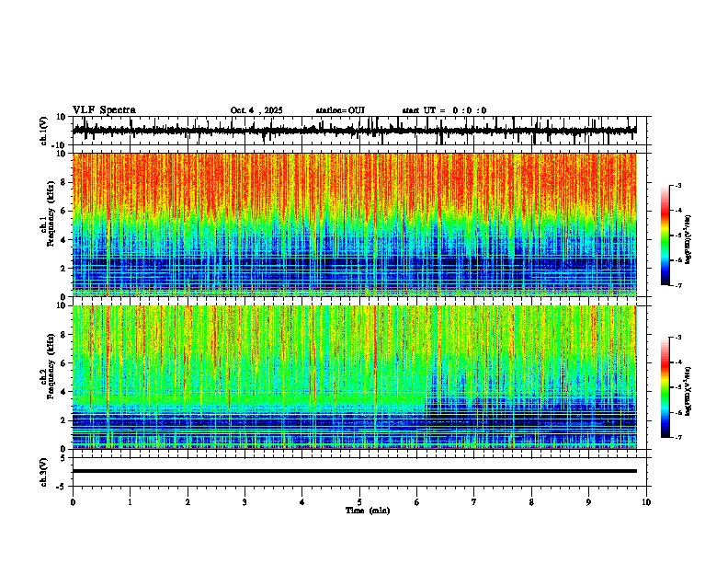728x563 pixels.
Task: Click the ch.1 spectrogram "4" kHz tick label
Action: click(x=63, y=240)
